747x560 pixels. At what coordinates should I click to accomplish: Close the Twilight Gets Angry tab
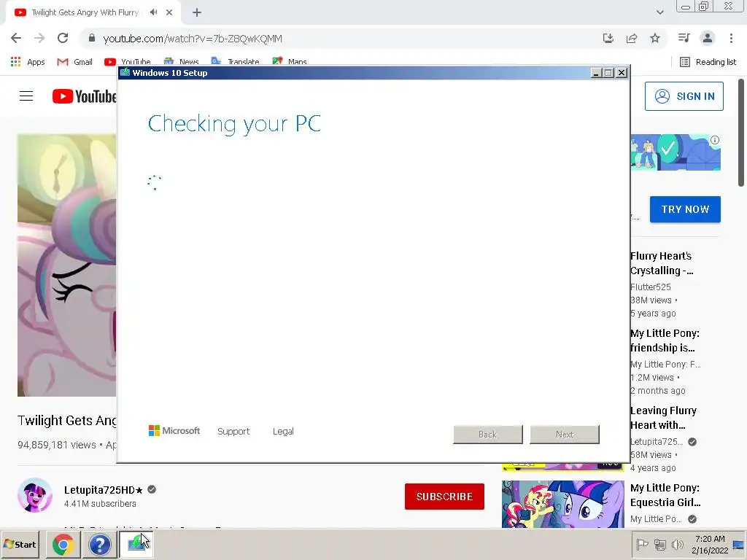[x=169, y=12]
